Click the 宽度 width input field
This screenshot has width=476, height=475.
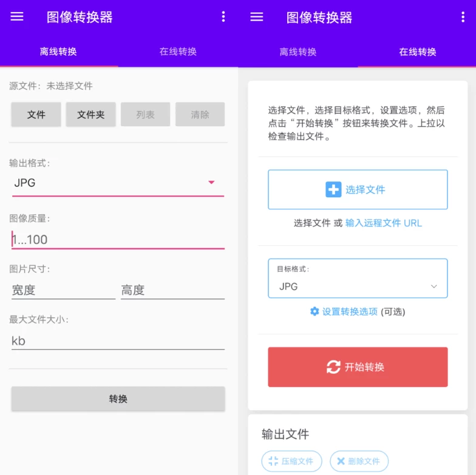click(63, 290)
